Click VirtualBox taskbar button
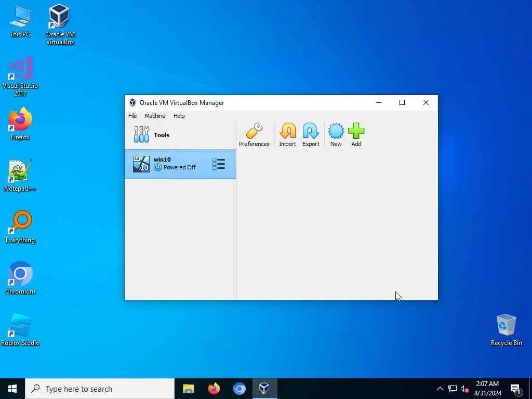This screenshot has width=532, height=399. (264, 389)
